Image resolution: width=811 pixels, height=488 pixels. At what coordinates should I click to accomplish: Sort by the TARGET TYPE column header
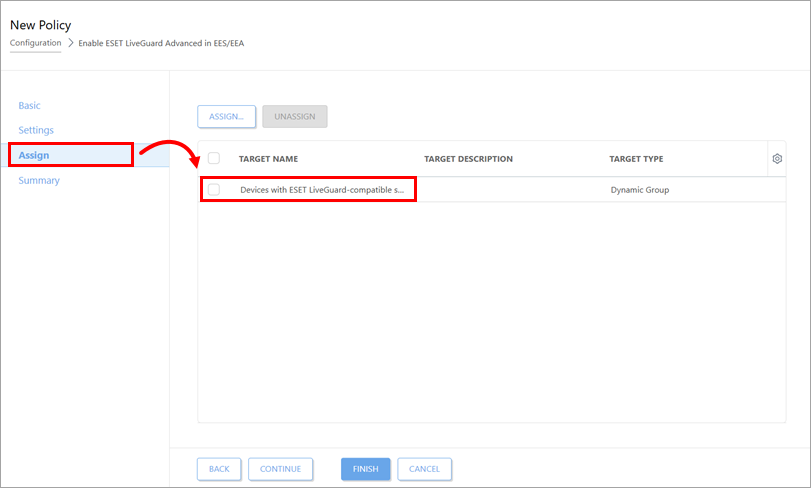click(636, 159)
